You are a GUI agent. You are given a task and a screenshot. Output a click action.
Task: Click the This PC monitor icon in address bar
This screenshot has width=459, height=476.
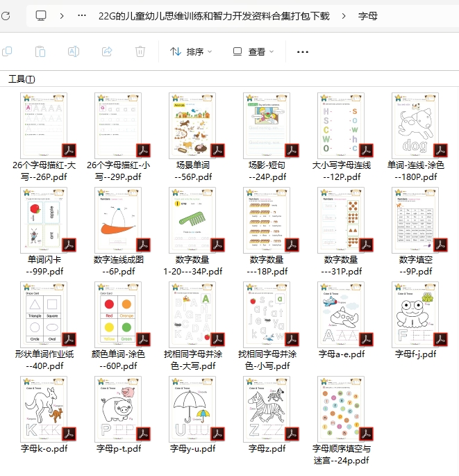(x=41, y=15)
